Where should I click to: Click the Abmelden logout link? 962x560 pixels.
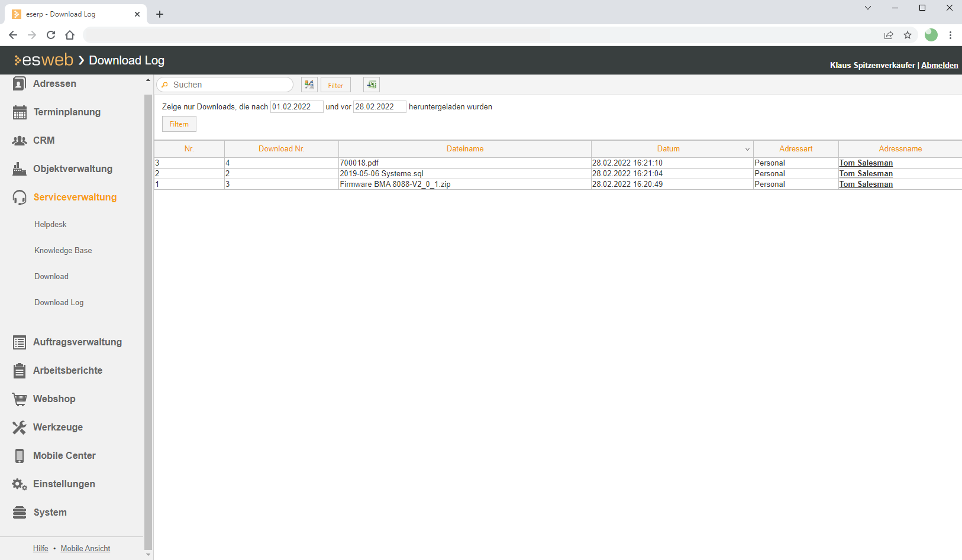coord(939,66)
